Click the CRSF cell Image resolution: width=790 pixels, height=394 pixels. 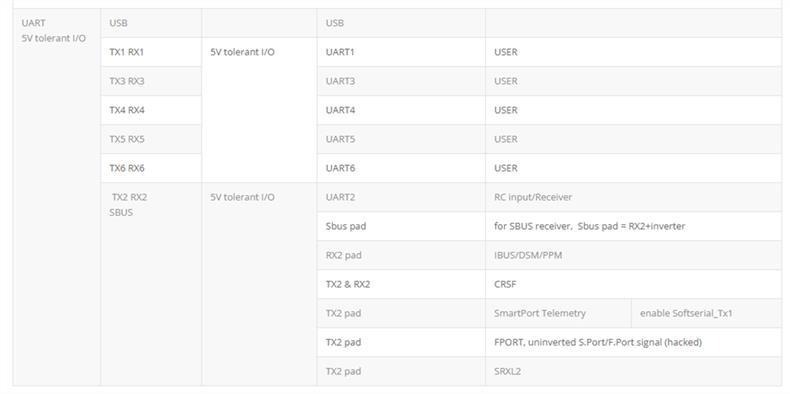tap(634, 284)
